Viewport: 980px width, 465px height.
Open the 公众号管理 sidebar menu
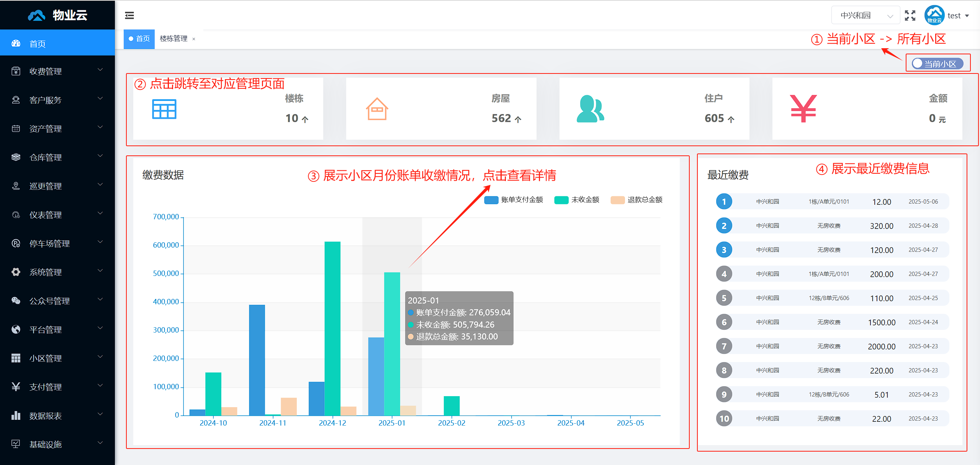(x=57, y=301)
